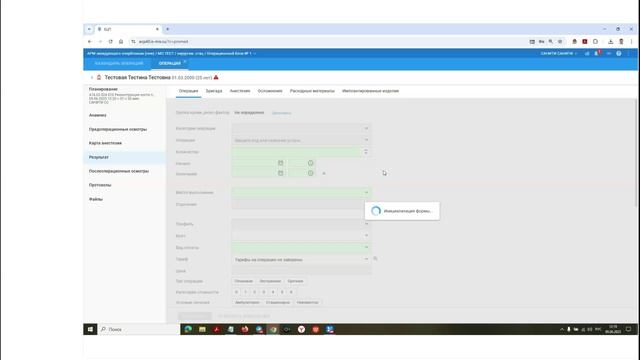Open the app's three-dot menu in blue header

(629, 53)
